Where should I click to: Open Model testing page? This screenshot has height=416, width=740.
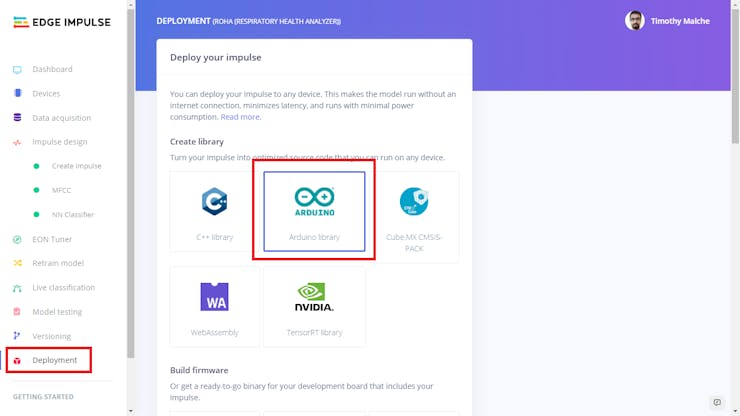point(57,312)
